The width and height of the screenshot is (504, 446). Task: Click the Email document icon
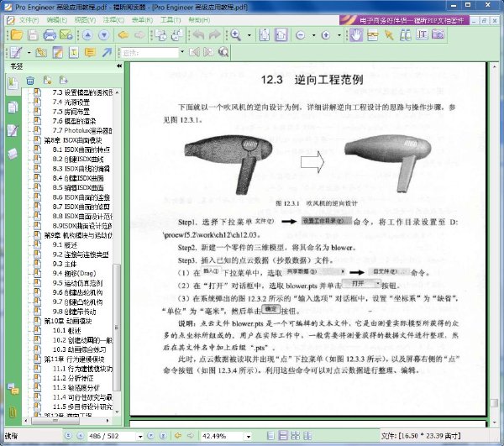[x=66, y=35]
